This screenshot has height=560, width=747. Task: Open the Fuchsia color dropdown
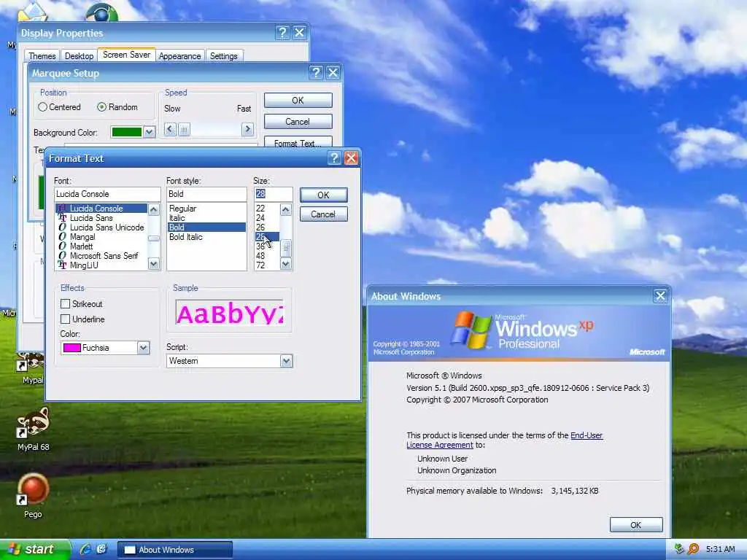[144, 348]
